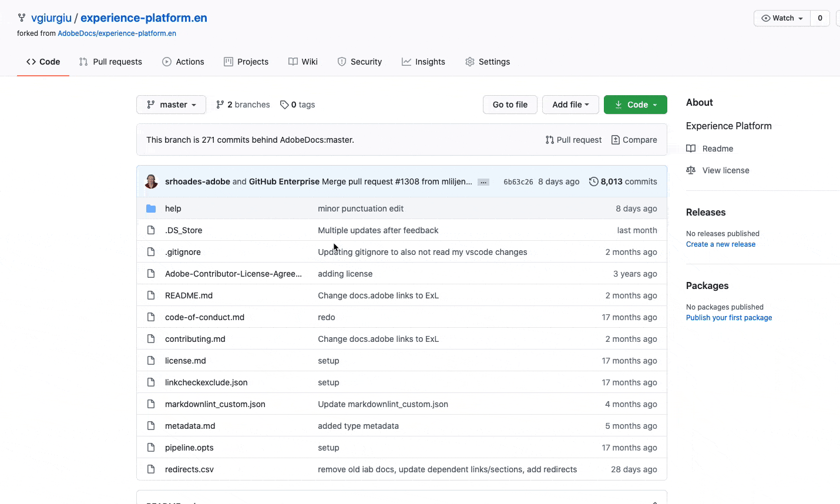
Task: Open the redirects.csv file
Action: pyautogui.click(x=189, y=469)
